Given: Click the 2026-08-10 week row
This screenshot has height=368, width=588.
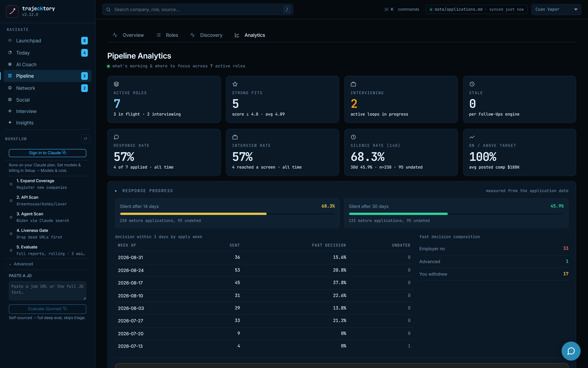Looking at the screenshot, I should coord(264,296).
